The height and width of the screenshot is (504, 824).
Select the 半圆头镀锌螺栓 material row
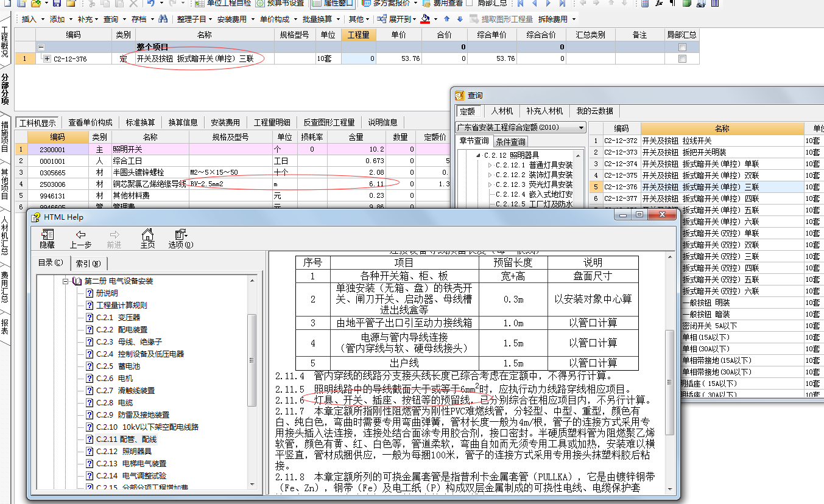[233, 172]
